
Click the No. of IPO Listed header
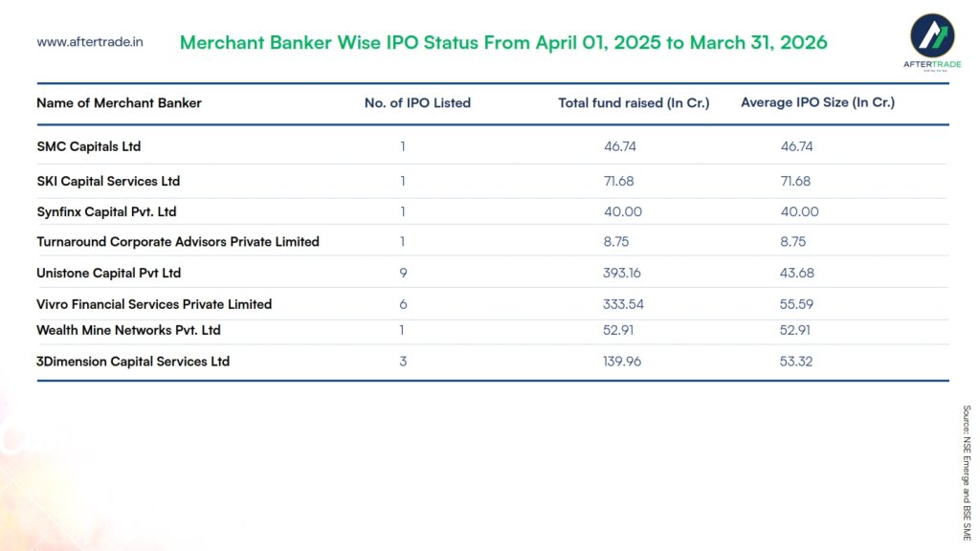[x=417, y=102]
